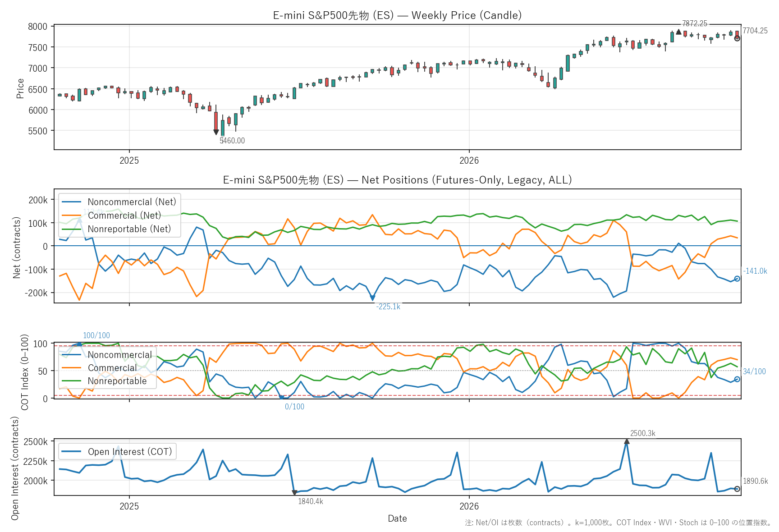Select the 7704.25 last price annotation
The image size is (779, 532).
point(755,31)
